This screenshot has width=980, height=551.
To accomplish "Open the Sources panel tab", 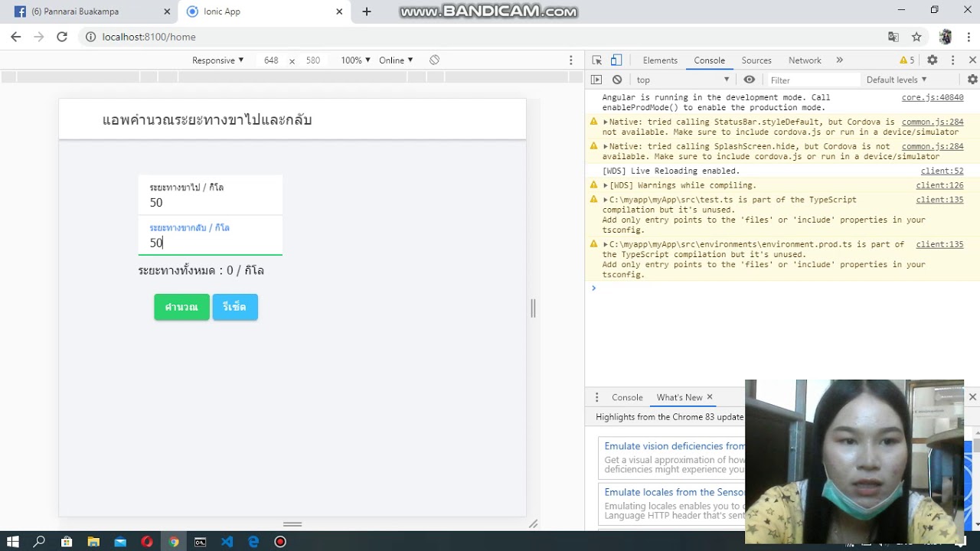I will [756, 60].
